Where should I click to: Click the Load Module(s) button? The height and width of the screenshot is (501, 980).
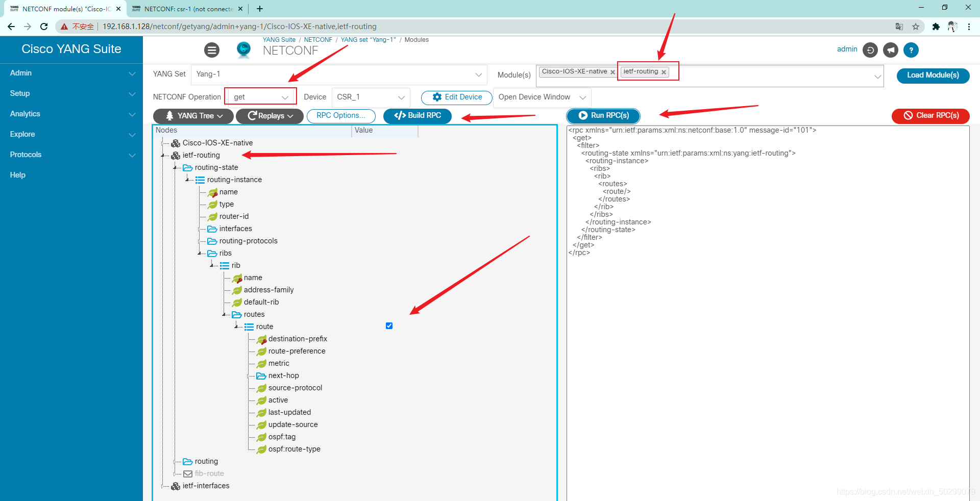[933, 76]
